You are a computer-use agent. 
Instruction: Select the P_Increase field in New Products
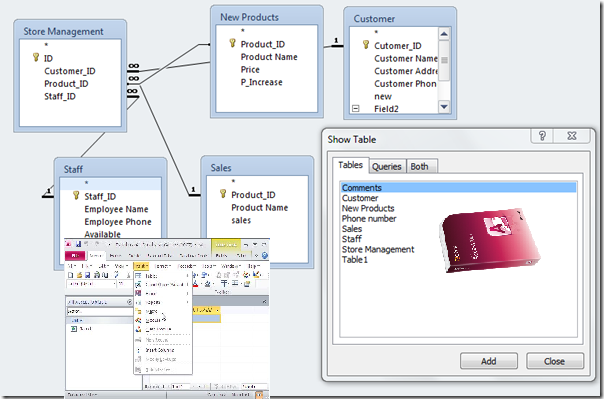point(262,82)
